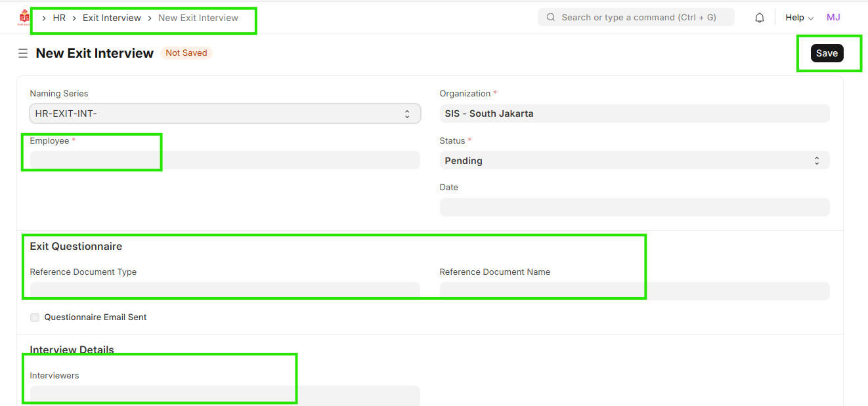Select the Date input field

coord(634,207)
